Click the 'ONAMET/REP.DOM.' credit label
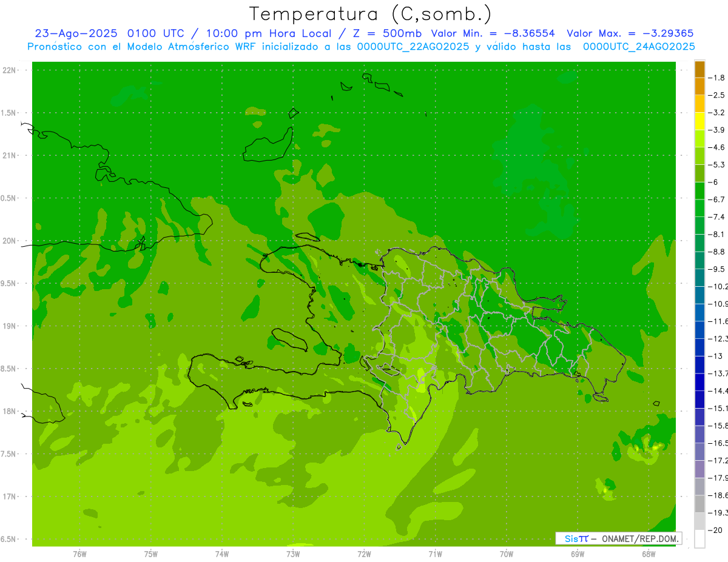Screen dimensions: 728x562 pos(639,538)
